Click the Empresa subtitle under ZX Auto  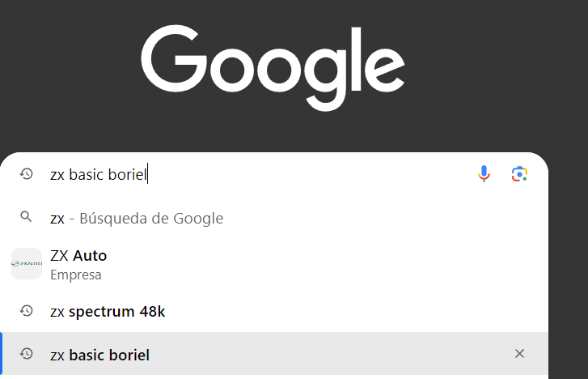[x=76, y=275]
